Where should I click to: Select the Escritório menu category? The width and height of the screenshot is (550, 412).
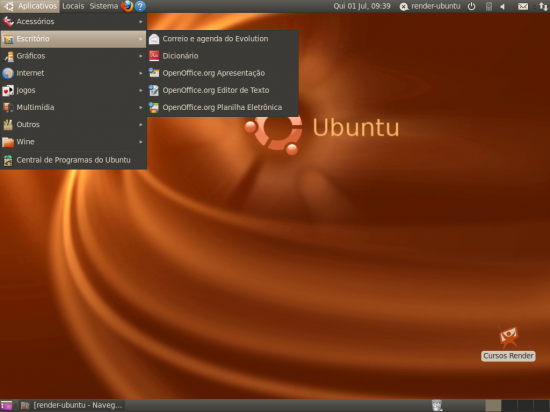tap(73, 39)
